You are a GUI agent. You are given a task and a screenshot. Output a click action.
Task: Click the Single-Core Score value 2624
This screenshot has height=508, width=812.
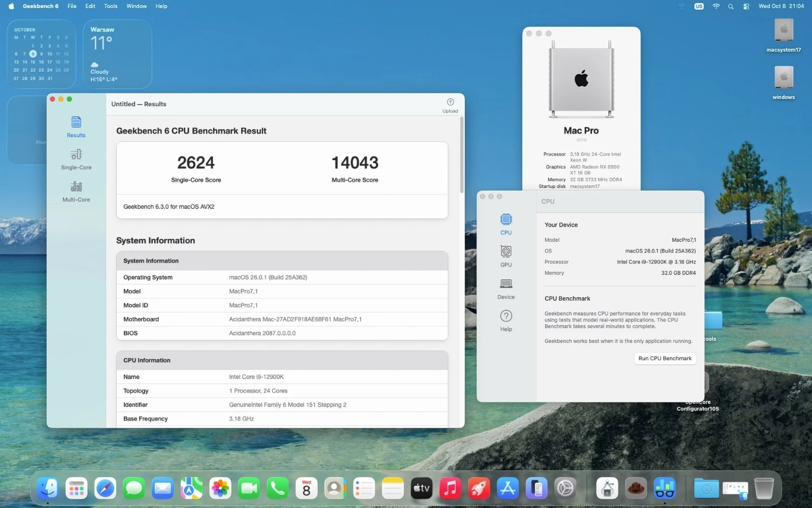coord(196,163)
